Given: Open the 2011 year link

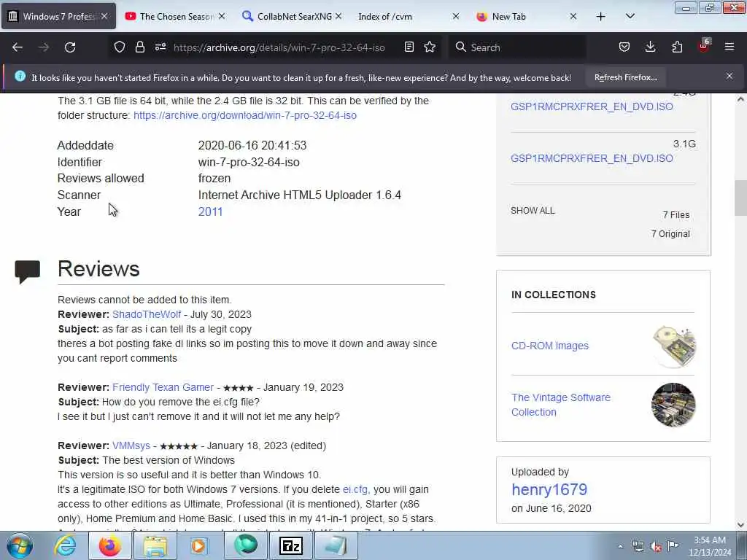Looking at the screenshot, I should pyautogui.click(x=210, y=212).
